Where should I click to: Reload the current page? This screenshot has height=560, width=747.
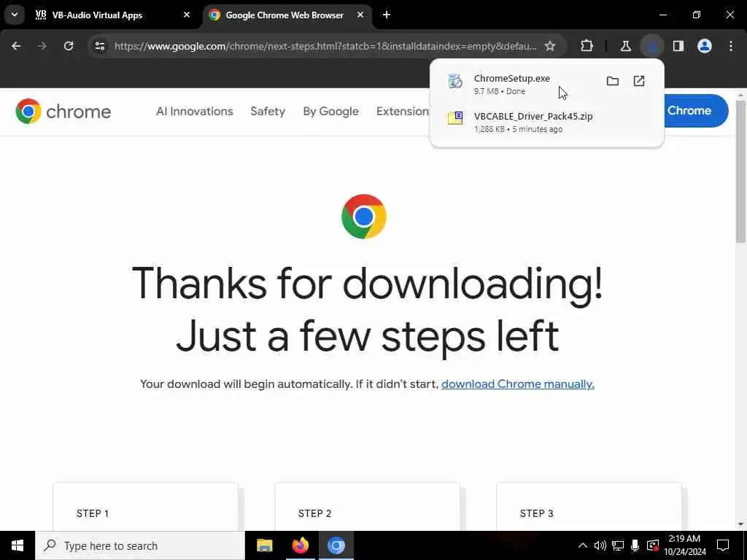click(69, 46)
